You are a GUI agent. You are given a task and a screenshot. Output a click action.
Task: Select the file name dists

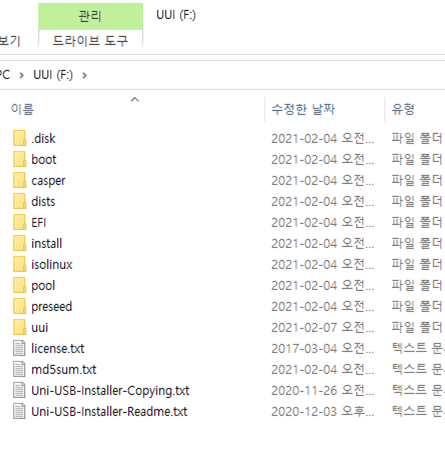[x=43, y=201]
